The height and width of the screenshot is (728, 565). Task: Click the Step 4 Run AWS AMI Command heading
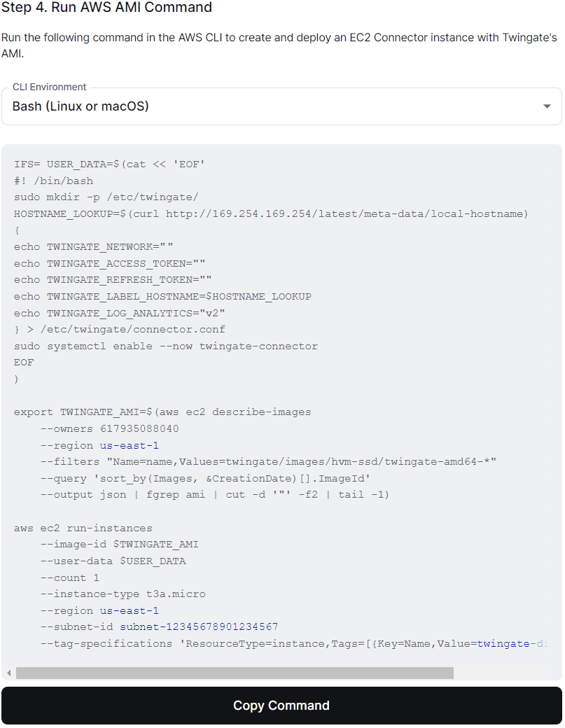point(106,8)
